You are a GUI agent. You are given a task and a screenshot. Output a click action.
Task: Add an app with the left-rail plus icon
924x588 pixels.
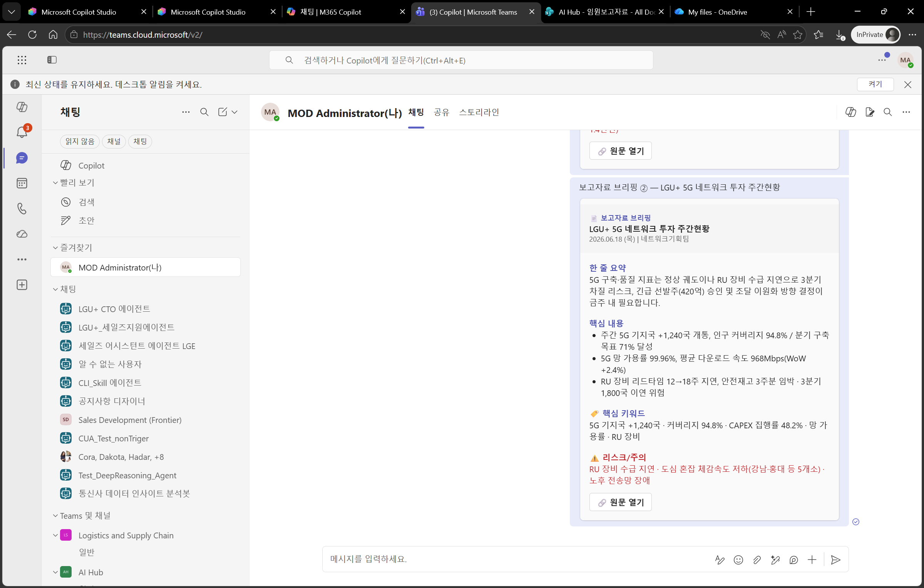[22, 285]
